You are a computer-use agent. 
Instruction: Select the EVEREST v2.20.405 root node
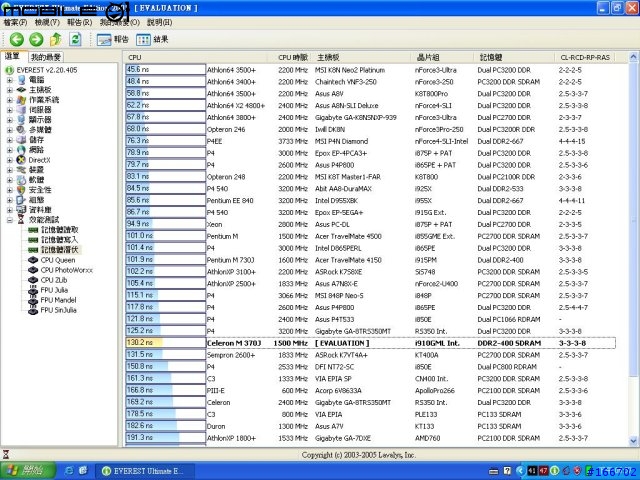click(47, 70)
